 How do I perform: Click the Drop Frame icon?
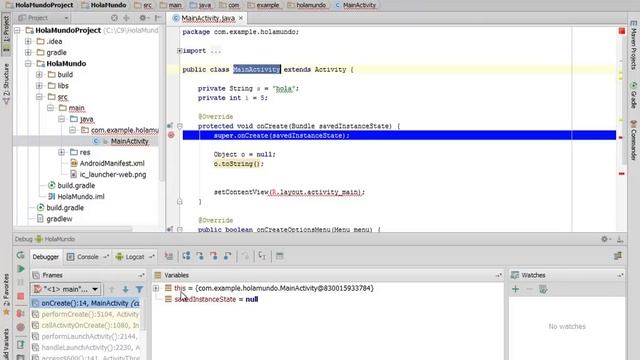click(x=245, y=256)
